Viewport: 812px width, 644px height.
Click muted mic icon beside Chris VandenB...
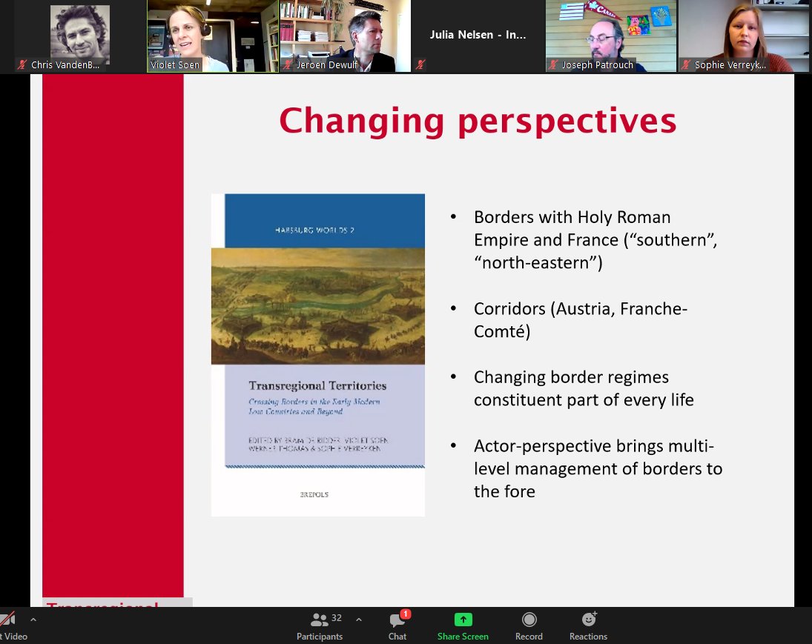pyautogui.click(x=22, y=64)
